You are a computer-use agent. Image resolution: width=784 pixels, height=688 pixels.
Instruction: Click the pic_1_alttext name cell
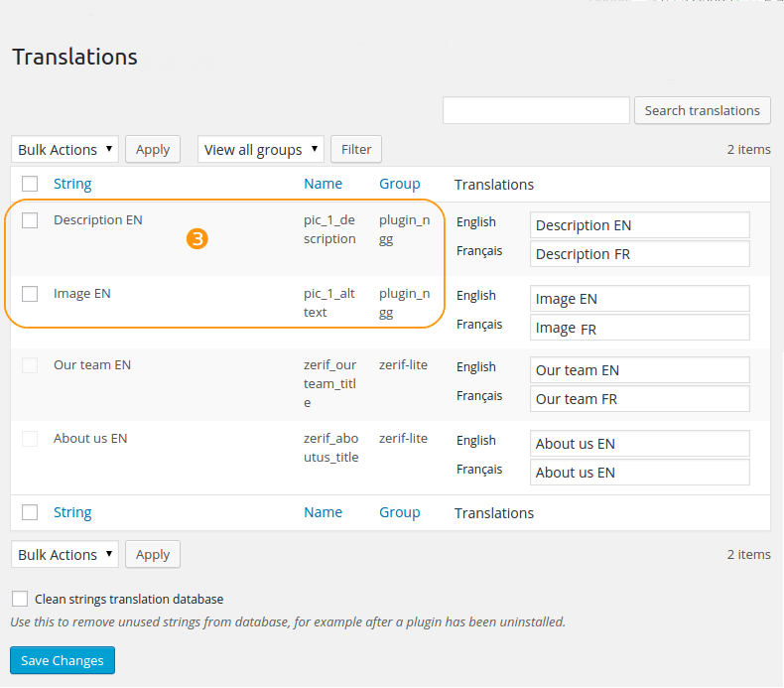coord(329,303)
